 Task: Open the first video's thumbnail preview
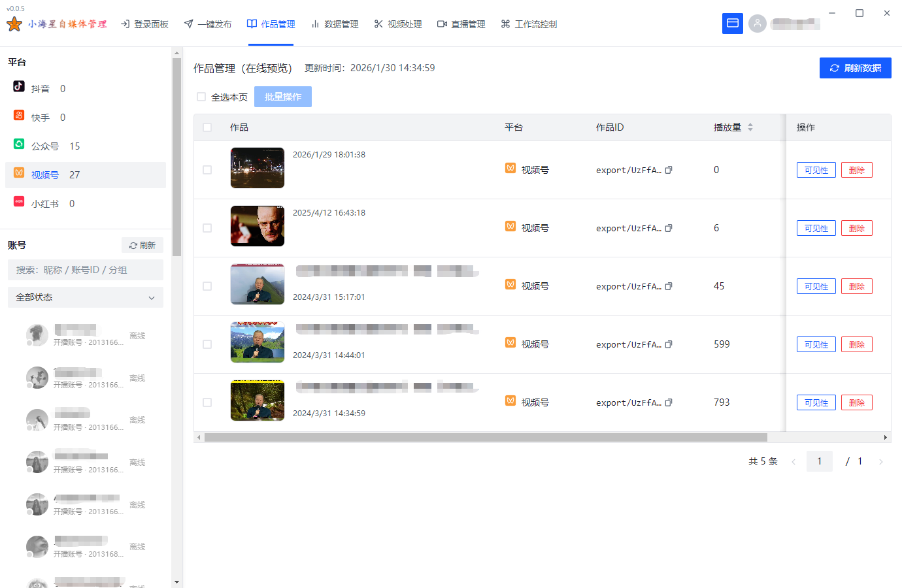click(x=257, y=168)
